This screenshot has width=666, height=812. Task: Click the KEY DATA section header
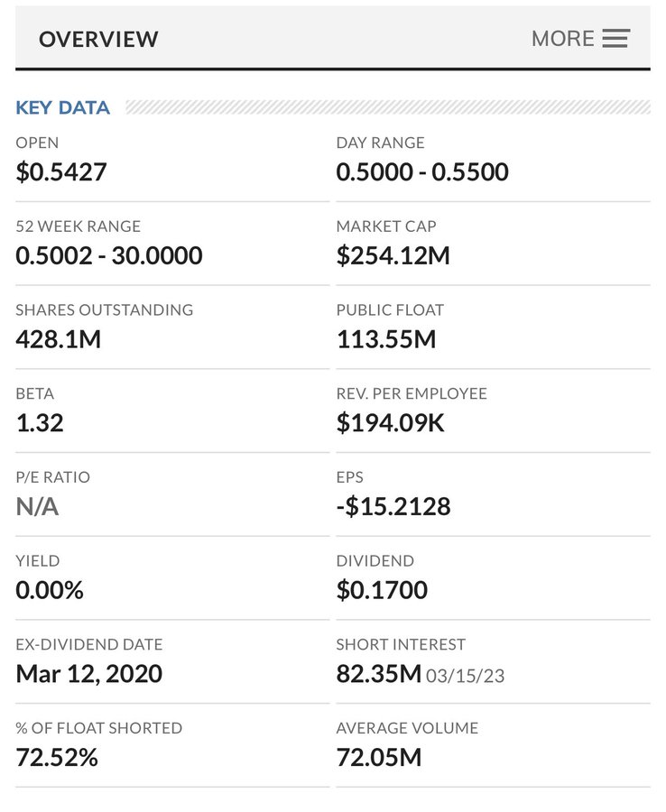(63, 107)
